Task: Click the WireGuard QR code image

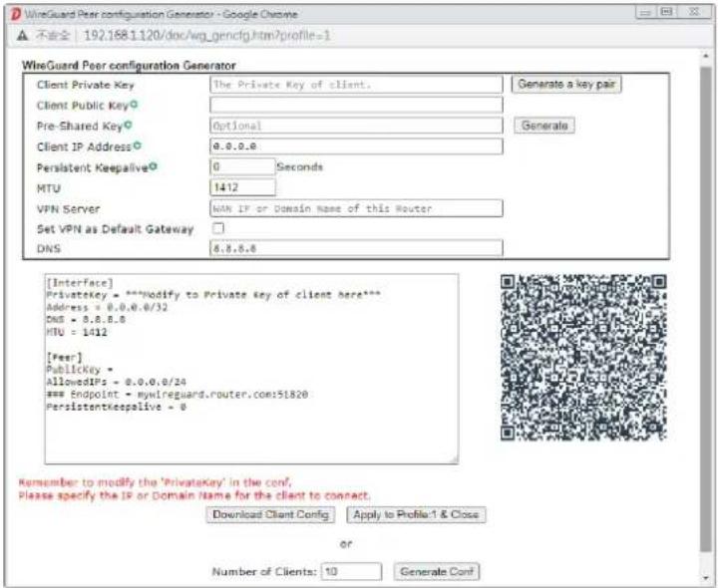Action: (x=583, y=358)
